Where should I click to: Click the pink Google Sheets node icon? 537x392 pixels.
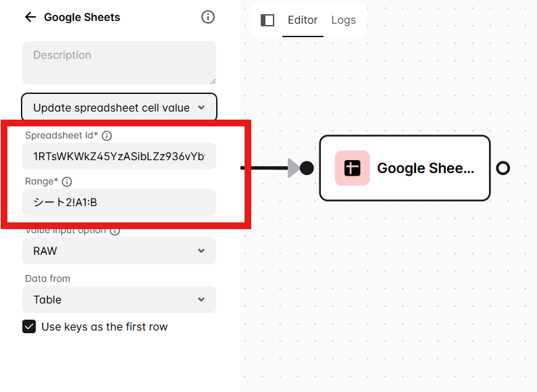click(353, 168)
